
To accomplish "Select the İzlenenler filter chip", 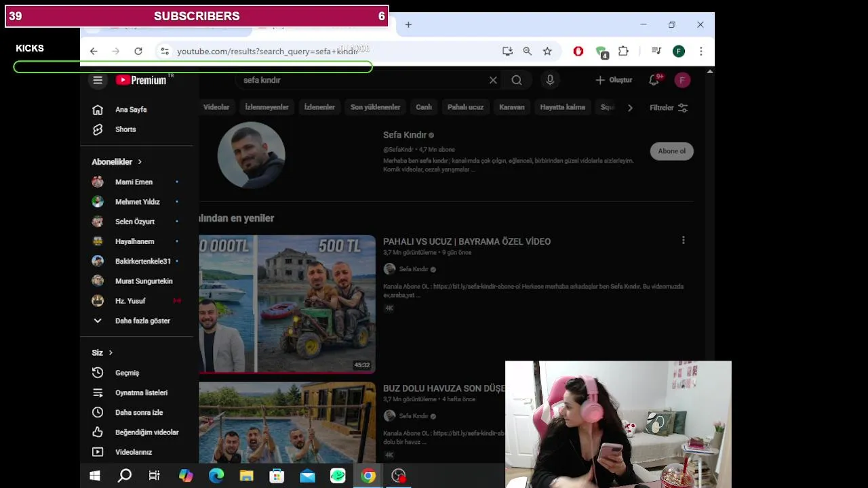I will tap(319, 107).
